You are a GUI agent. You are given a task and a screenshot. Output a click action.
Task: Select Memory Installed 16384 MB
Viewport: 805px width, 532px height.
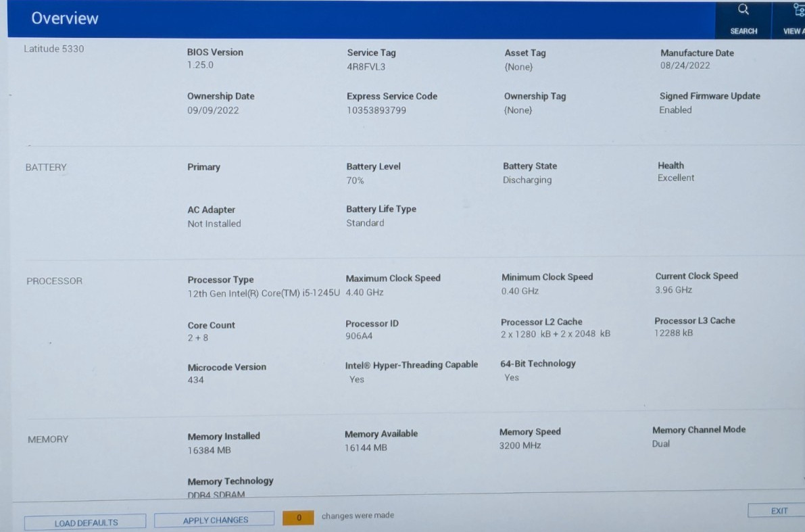click(209, 450)
